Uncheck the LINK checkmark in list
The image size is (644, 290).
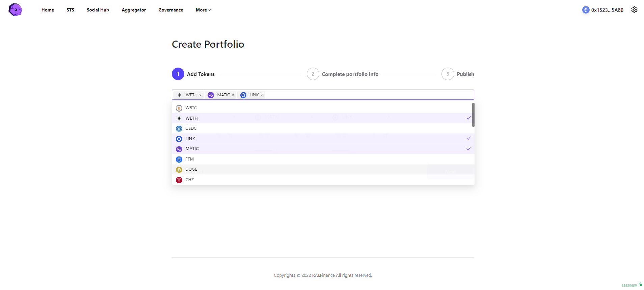468,138
